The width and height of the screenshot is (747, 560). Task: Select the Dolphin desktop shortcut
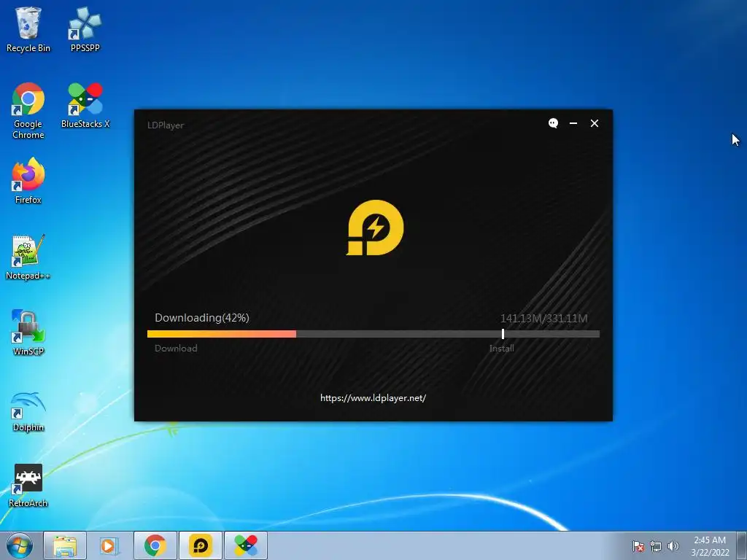pyautogui.click(x=28, y=411)
